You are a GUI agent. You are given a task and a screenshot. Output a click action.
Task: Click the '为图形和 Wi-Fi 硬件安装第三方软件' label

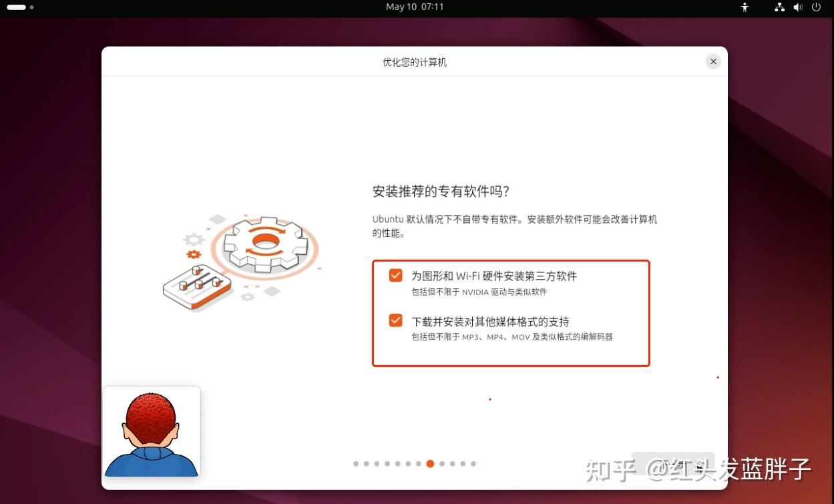point(493,276)
